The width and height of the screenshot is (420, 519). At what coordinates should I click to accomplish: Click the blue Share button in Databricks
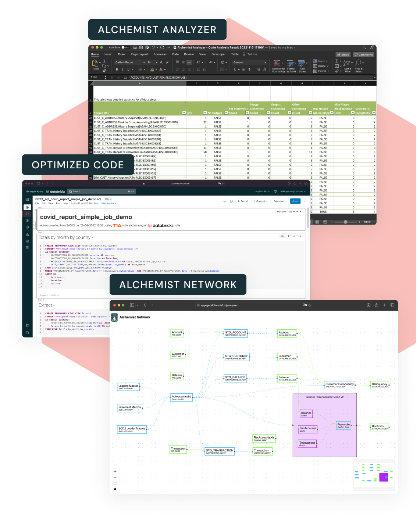click(295, 201)
